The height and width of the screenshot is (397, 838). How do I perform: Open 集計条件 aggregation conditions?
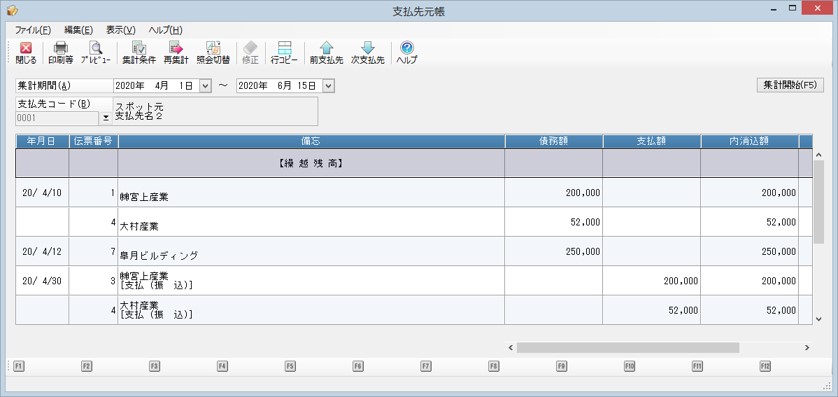click(x=139, y=53)
